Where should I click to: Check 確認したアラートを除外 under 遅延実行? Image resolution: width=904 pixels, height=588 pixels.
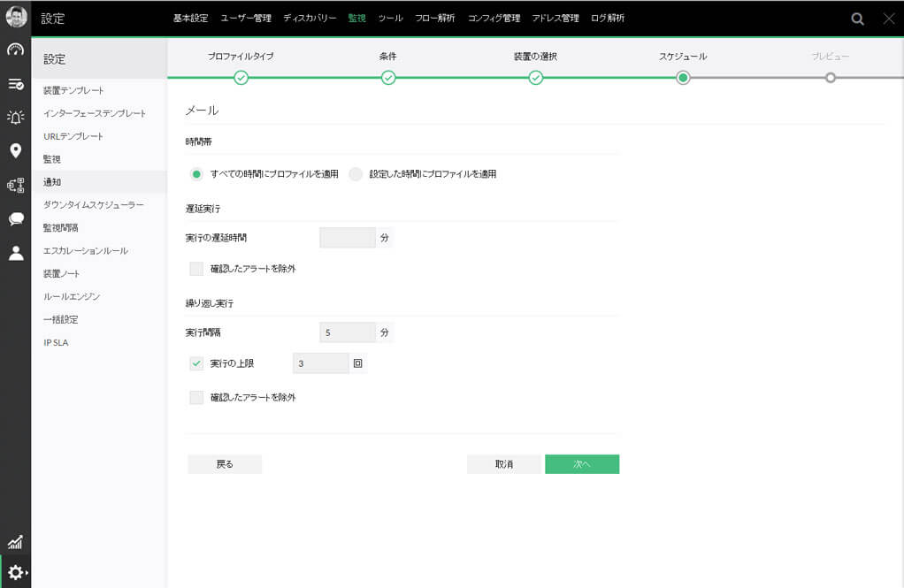pyautogui.click(x=196, y=269)
